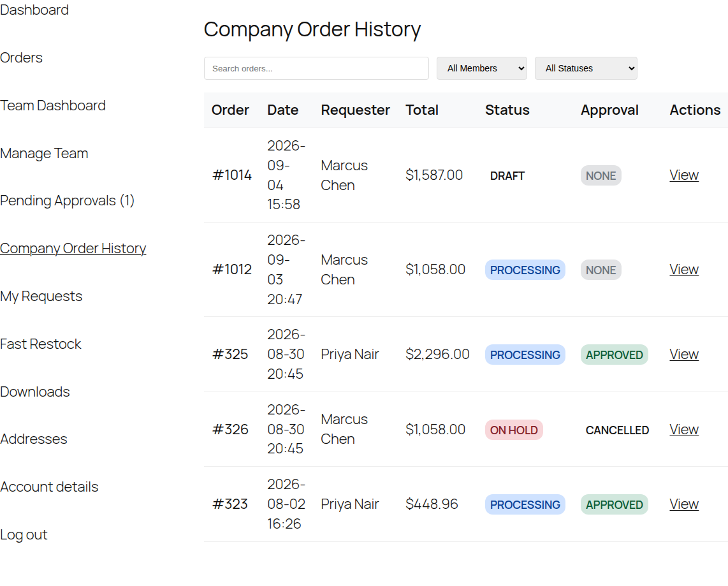Click the ON HOLD status badge

tap(514, 430)
